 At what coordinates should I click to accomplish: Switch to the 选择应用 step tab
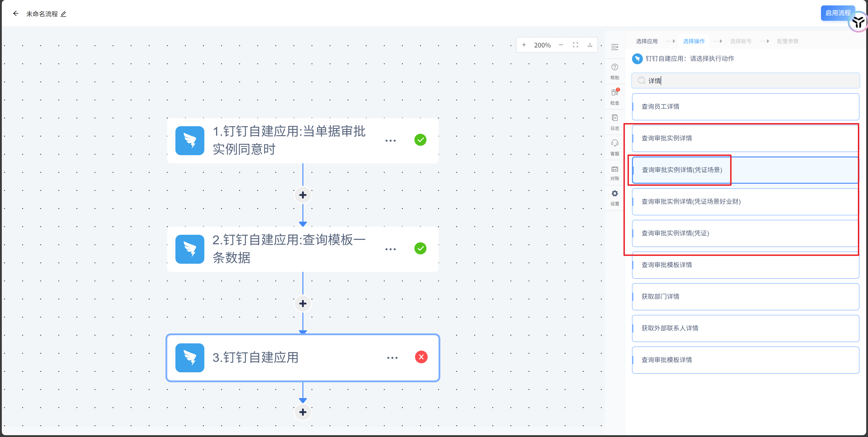coord(647,41)
